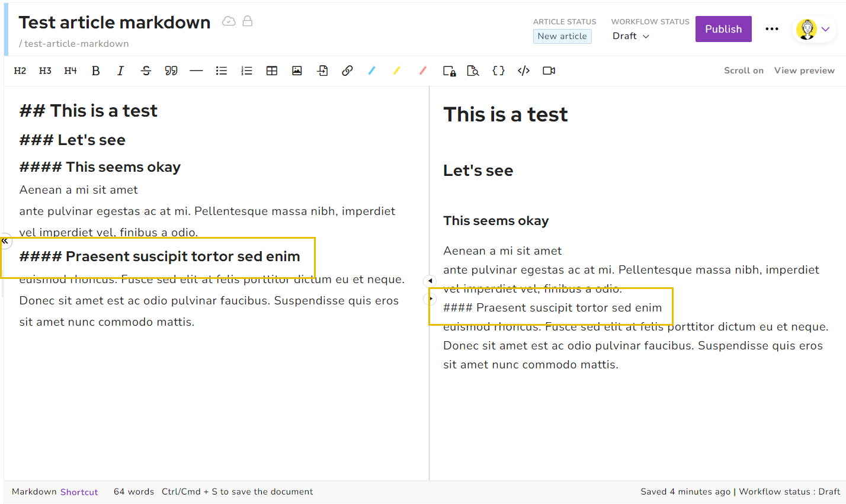
Task: Expand the user avatar menu
Action: point(815,29)
